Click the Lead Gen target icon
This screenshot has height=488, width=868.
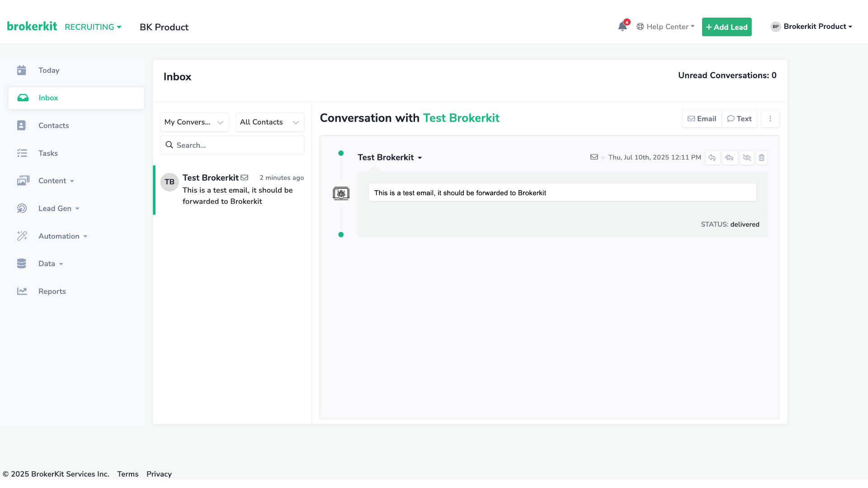[22, 208]
